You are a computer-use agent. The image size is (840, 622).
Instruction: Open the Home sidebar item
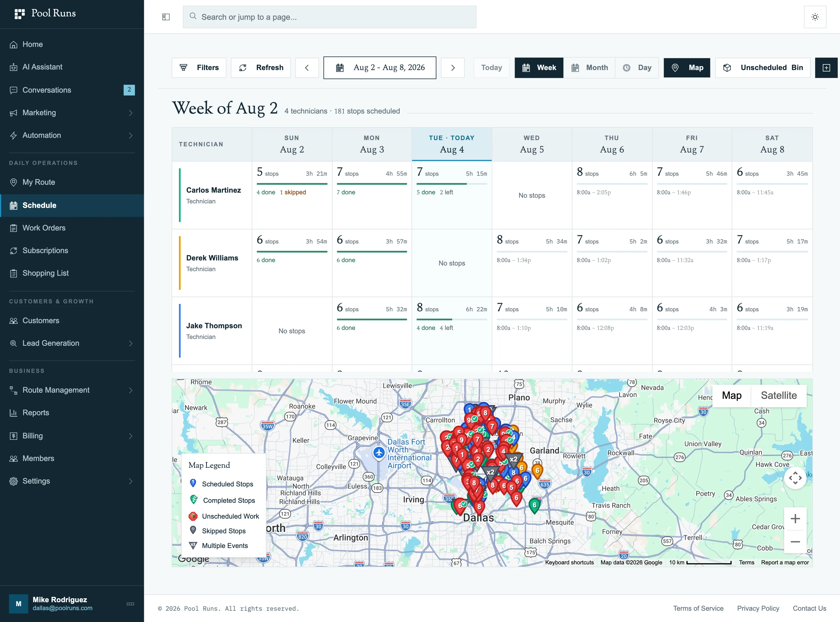(x=72, y=44)
